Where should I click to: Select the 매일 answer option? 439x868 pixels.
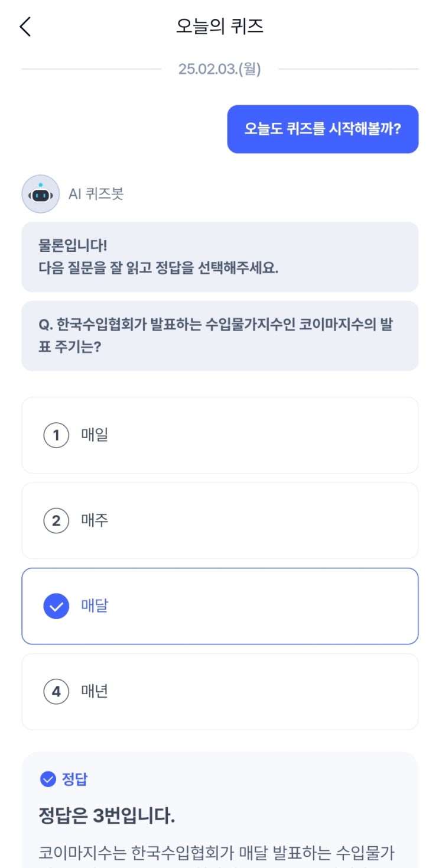click(220, 436)
